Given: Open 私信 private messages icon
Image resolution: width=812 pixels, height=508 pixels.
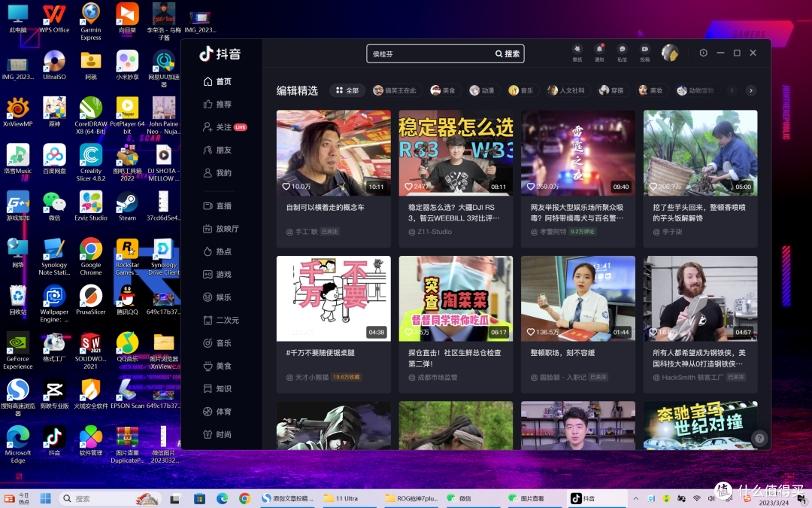Looking at the screenshot, I should 622,52.
